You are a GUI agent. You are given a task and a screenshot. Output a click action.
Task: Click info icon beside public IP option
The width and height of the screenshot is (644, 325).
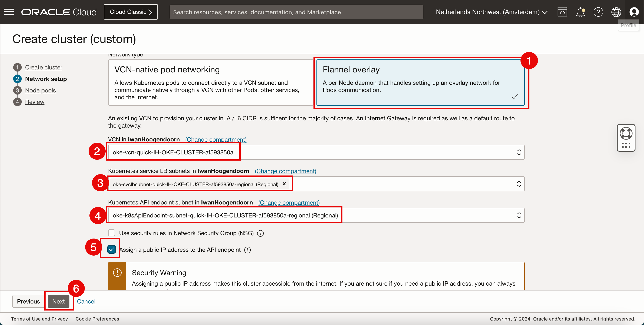(x=247, y=250)
